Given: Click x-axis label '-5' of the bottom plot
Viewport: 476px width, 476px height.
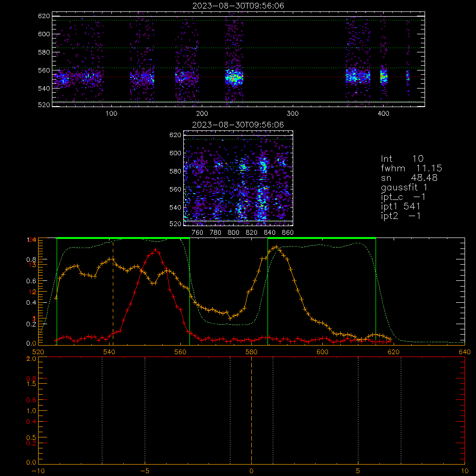Looking at the screenshot, I should pyautogui.click(x=145, y=471).
